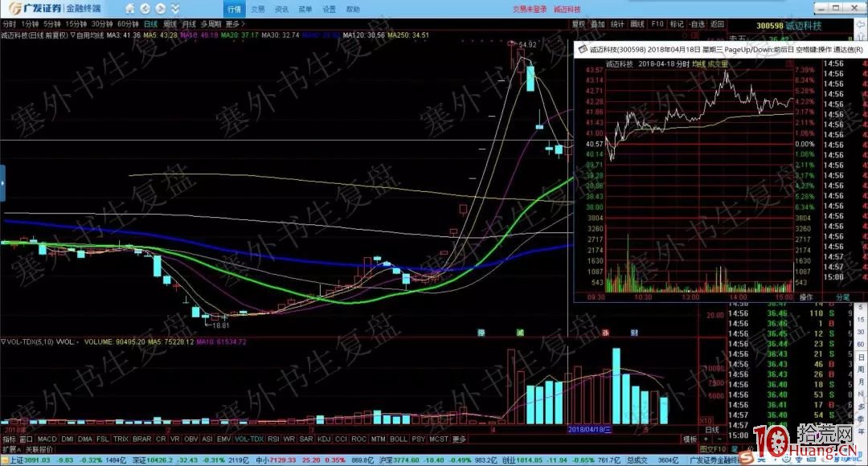Select the BRAR indicator tab
868x466 pixels.
[141, 439]
